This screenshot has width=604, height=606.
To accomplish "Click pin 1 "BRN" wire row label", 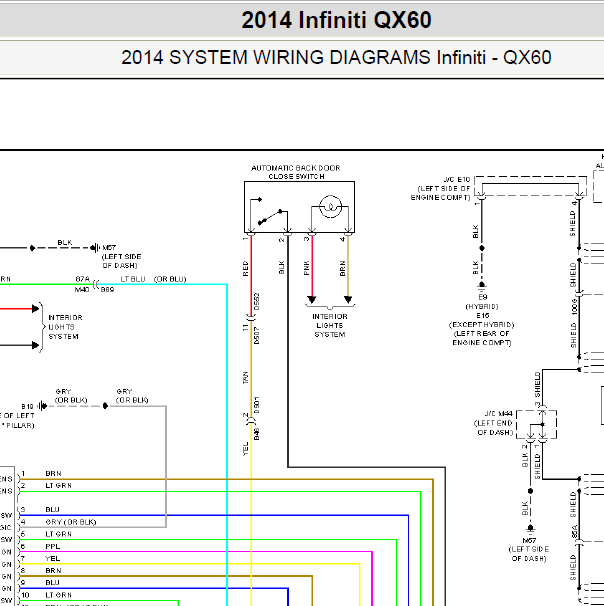I will (x=53, y=473).
